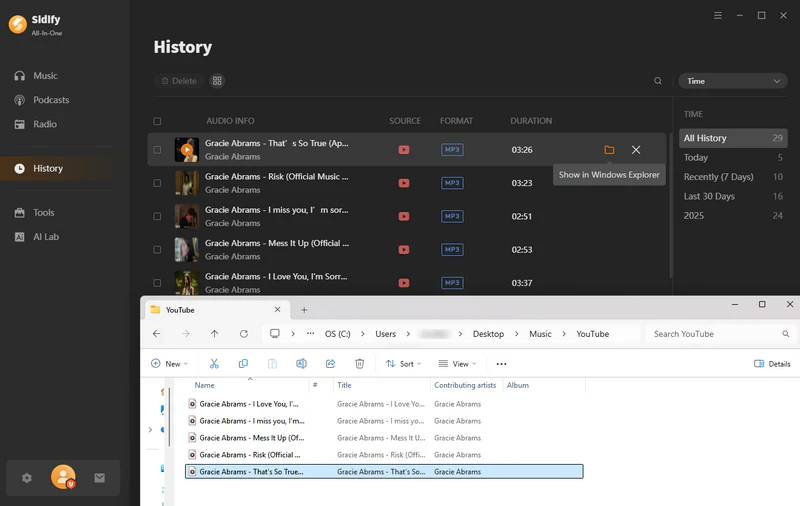Go back in File Explorer
Image resolution: width=800 pixels, height=506 pixels.
tap(157, 334)
